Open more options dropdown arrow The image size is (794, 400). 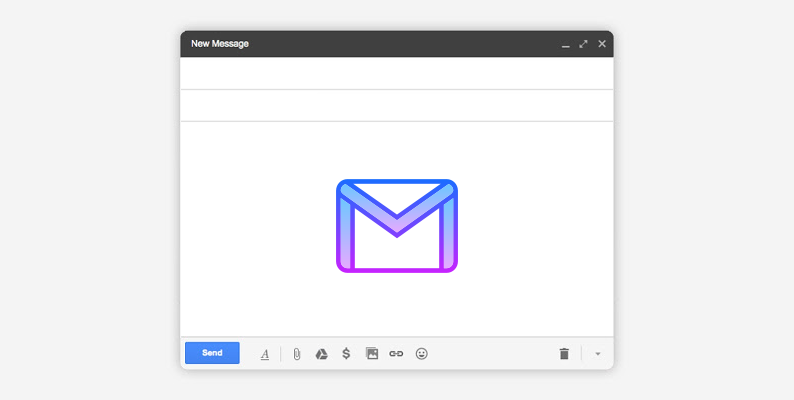tap(598, 354)
